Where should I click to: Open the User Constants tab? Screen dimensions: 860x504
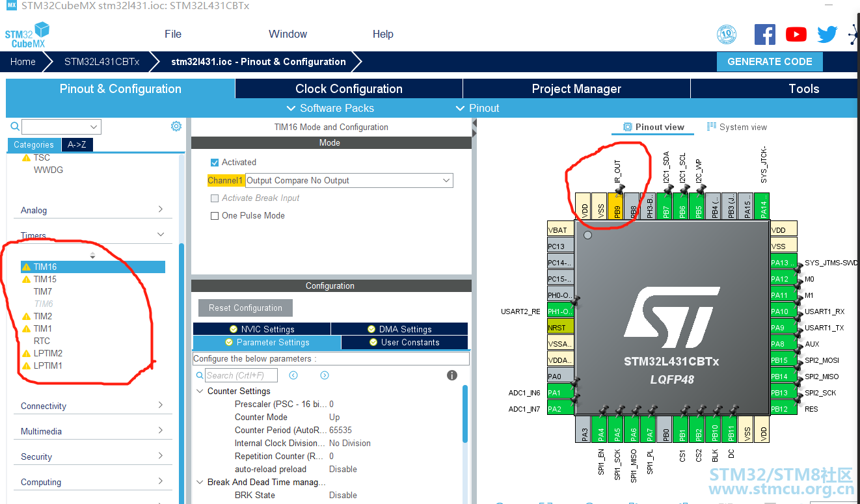(x=405, y=342)
